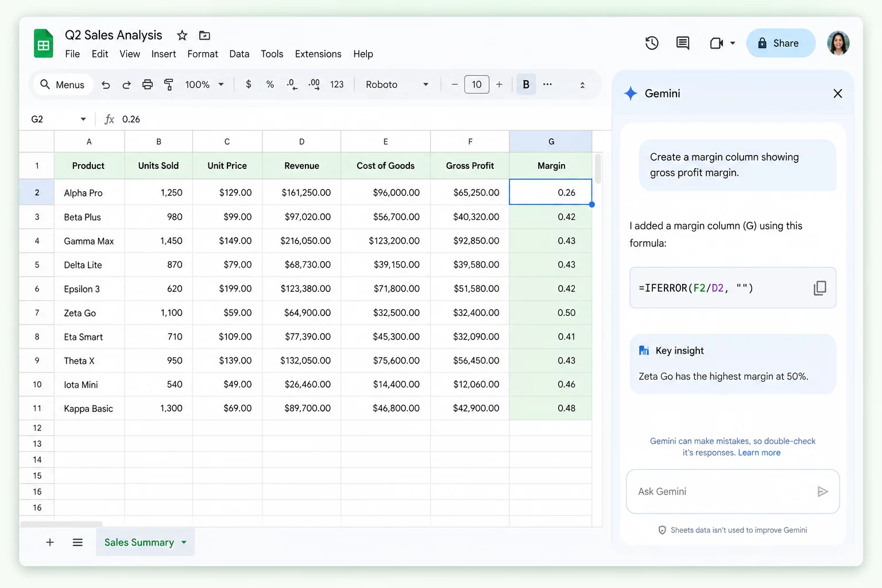Click the Key insight chart icon

[644, 350]
